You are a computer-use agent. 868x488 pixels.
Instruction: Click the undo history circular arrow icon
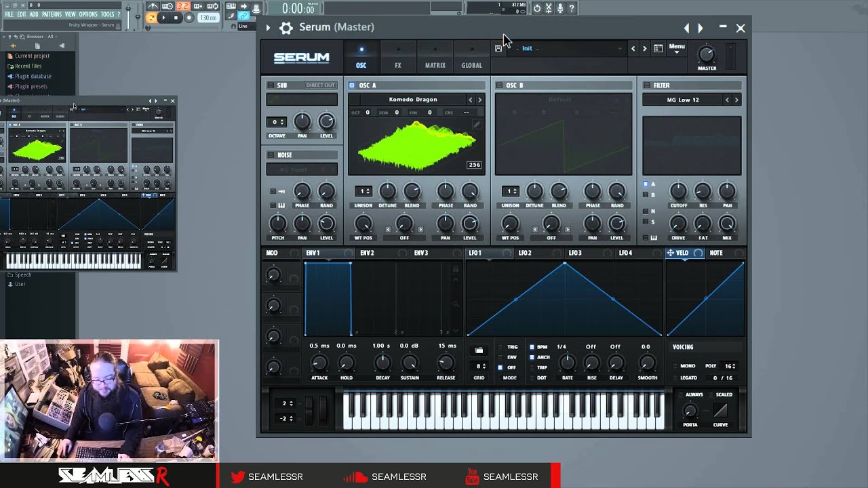[x=537, y=8]
